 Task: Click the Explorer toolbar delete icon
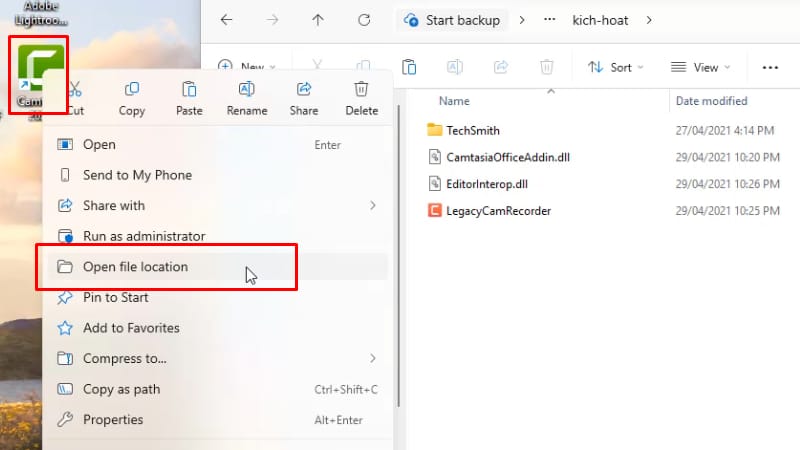tap(546, 67)
